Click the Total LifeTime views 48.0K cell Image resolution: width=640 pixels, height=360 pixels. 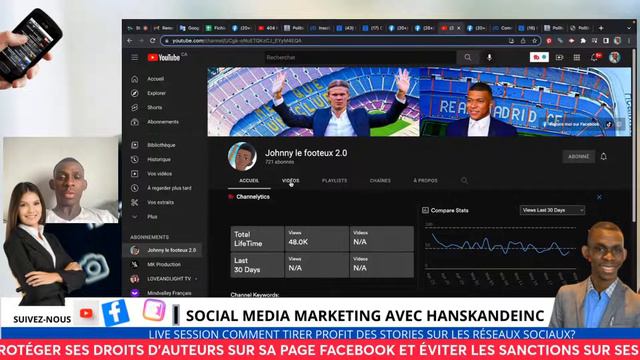pos(317,239)
